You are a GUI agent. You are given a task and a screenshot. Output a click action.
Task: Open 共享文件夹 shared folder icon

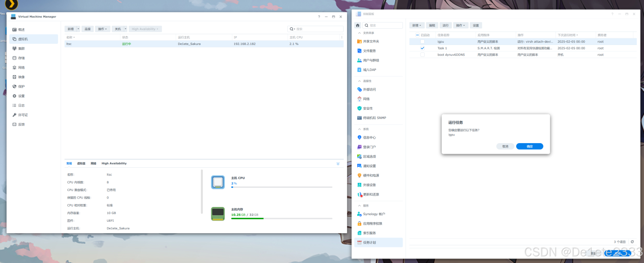[359, 41]
